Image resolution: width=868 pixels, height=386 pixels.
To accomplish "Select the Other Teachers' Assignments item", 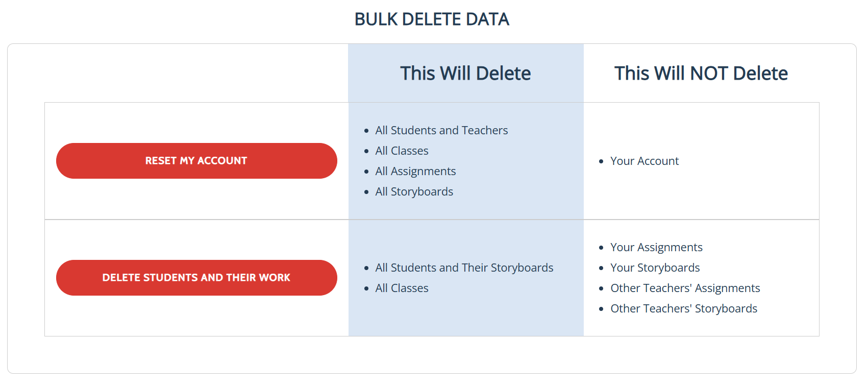I will point(685,288).
